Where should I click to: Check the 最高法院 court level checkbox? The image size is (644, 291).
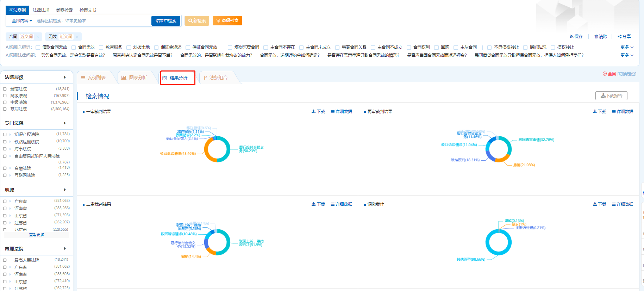[5, 89]
